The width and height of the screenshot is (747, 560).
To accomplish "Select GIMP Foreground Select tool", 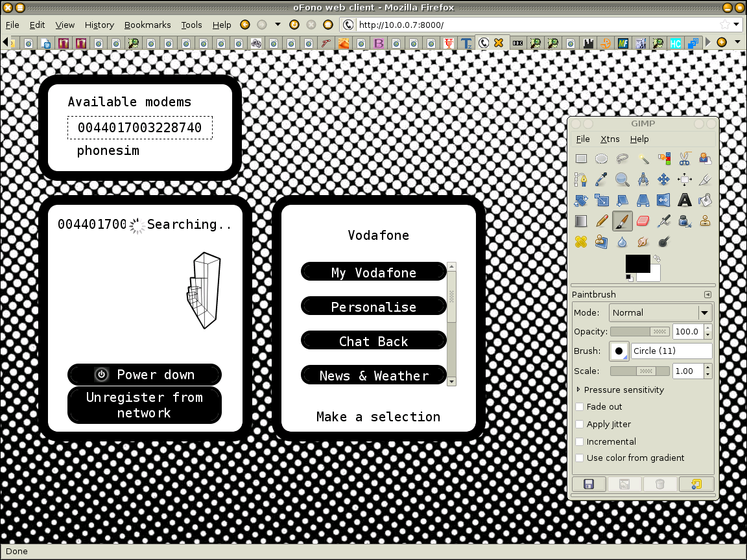I will [705, 159].
